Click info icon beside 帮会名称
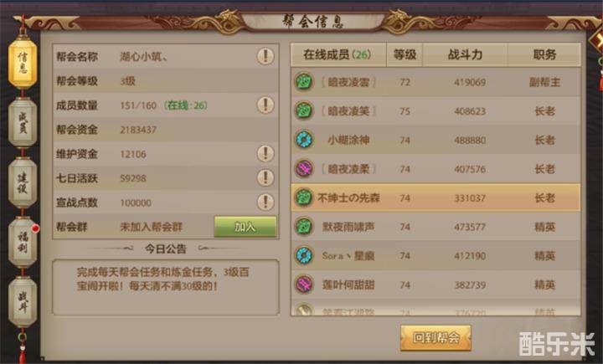 tap(265, 57)
